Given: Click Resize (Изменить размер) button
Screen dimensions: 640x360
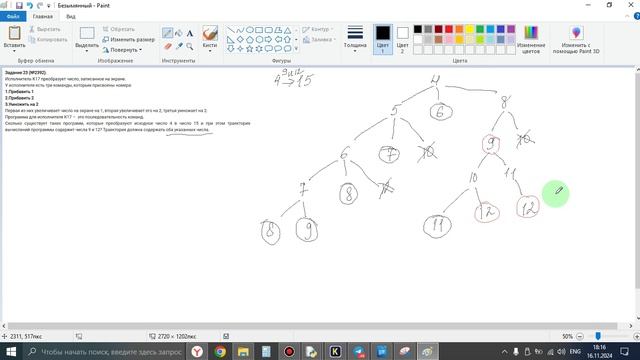Looking at the screenshot, I should click(x=129, y=40).
